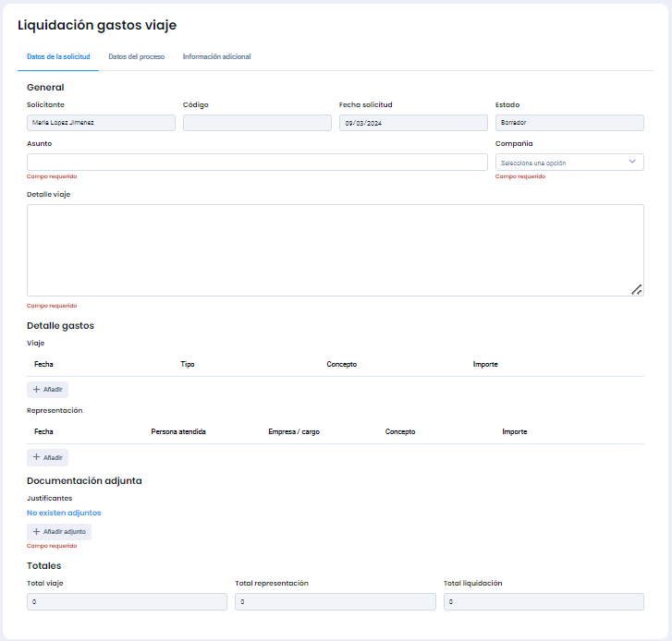Click the Código input field
The height and width of the screenshot is (641, 672).
[x=257, y=123]
